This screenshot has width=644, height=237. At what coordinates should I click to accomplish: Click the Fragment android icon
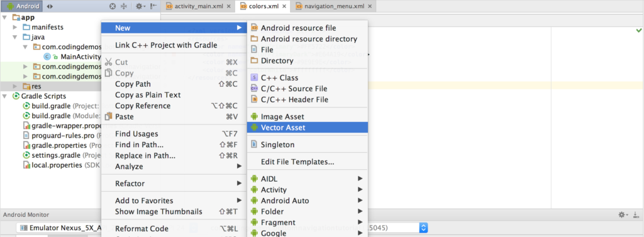254,222
